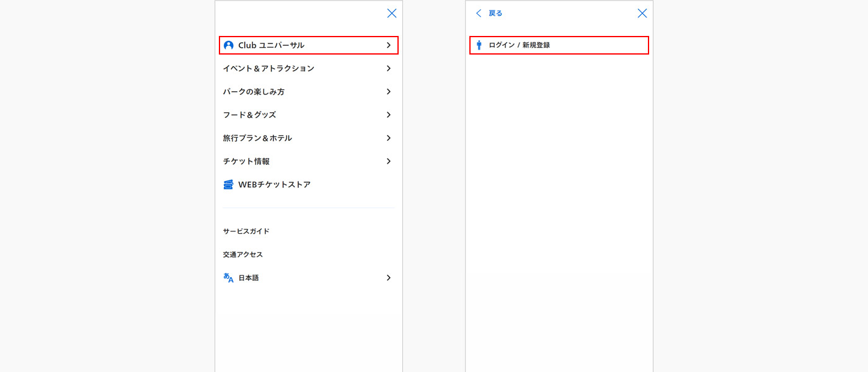Image resolution: width=868 pixels, height=372 pixels.
Task: Open the サービスガイド link
Action: pos(246,231)
